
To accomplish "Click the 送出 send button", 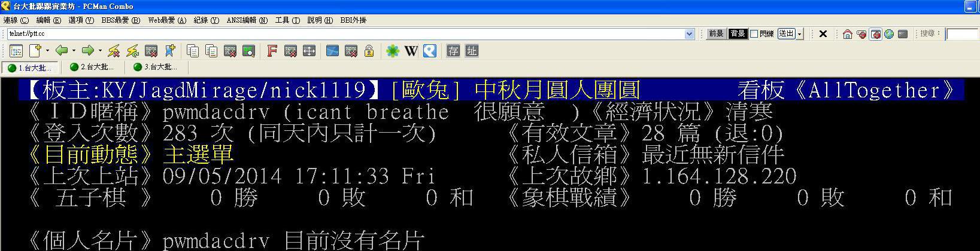I will pos(787,34).
